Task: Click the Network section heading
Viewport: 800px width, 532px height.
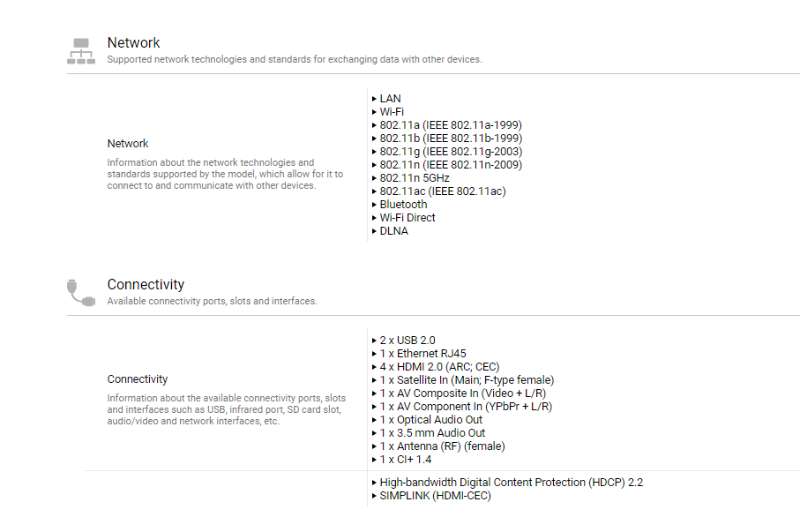Action: (x=133, y=42)
